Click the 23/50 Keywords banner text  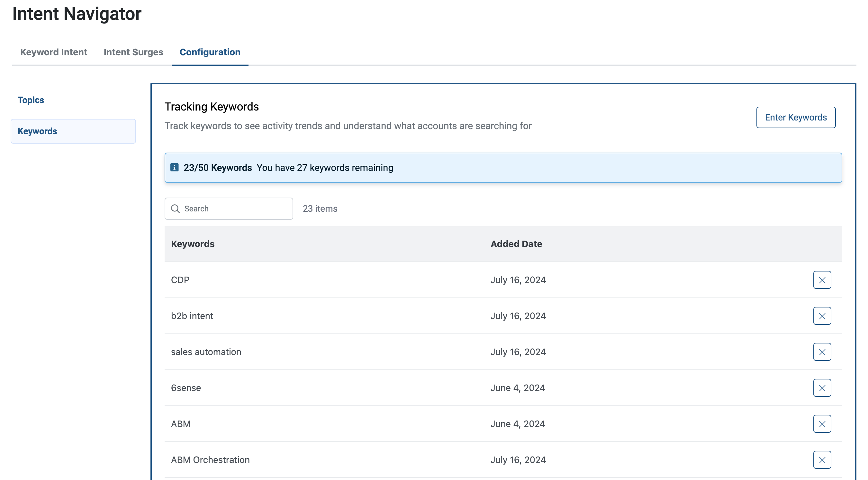click(x=218, y=168)
